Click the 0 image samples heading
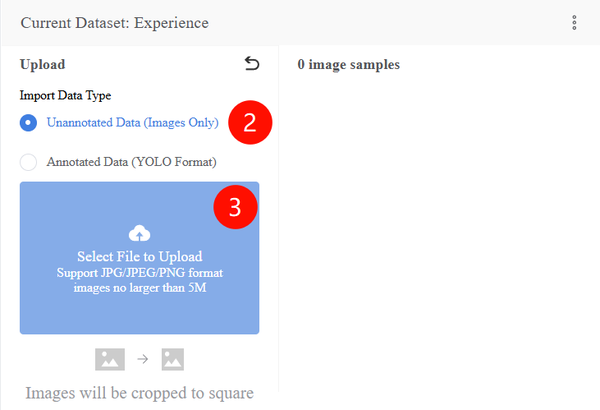The height and width of the screenshot is (410, 600). 349,64
